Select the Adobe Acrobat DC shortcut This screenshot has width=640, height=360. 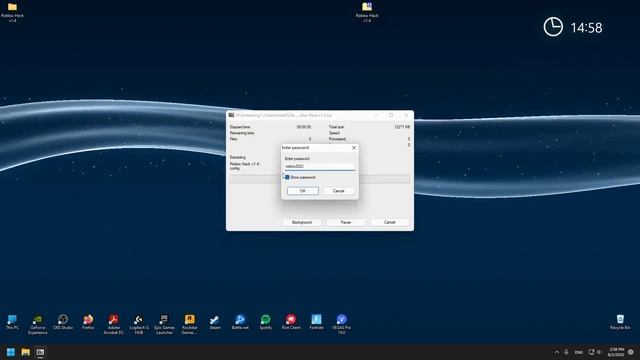point(113,324)
